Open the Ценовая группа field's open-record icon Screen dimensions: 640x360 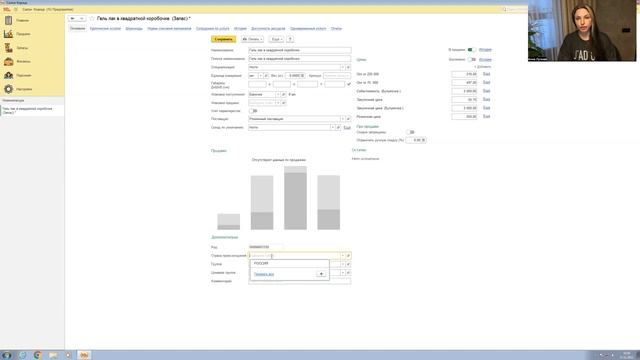tap(348, 273)
